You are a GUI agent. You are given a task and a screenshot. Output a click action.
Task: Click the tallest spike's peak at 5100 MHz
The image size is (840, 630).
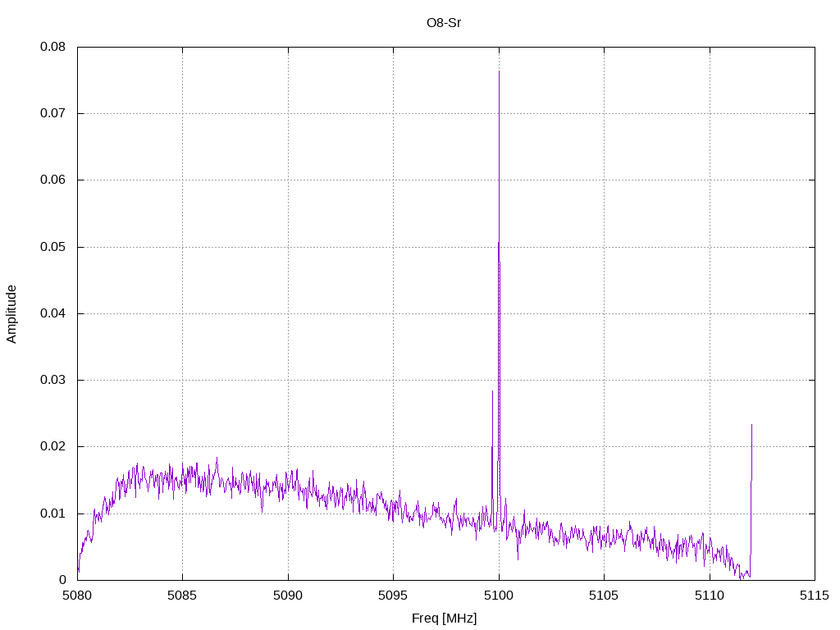pos(500,71)
